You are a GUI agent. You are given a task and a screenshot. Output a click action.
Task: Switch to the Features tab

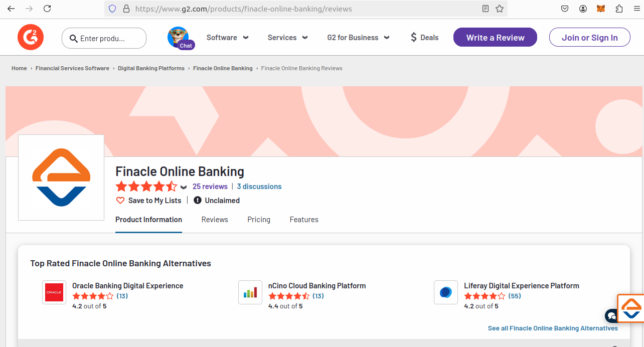point(304,220)
